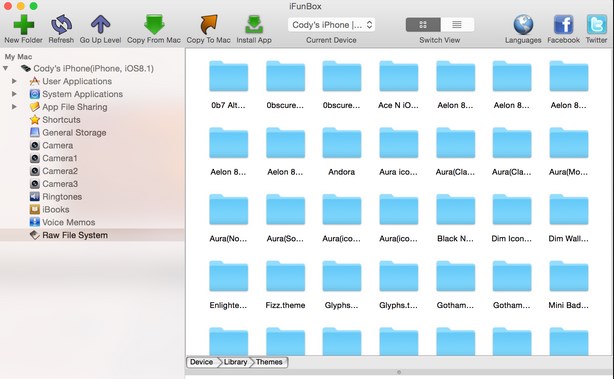
Task: Select the Aura(So... folder
Action: (285, 209)
